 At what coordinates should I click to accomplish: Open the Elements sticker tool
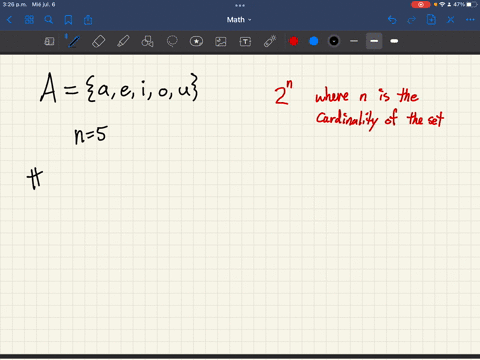point(196,41)
